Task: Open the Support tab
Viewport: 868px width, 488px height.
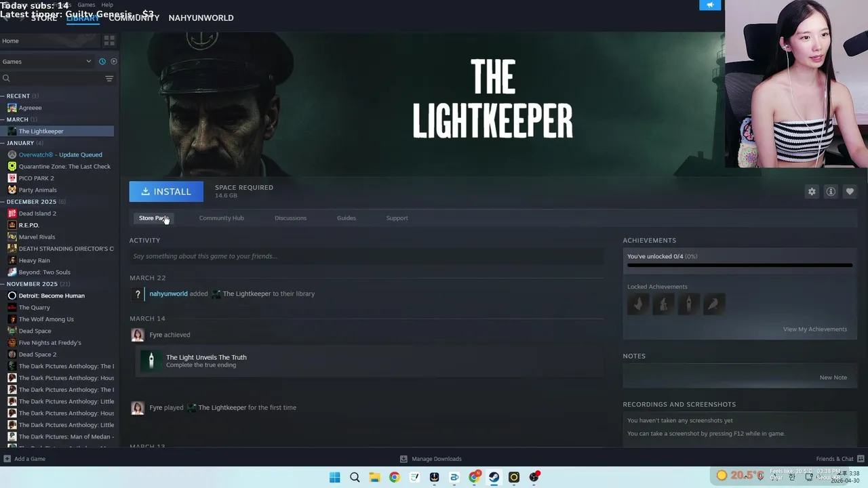Action: point(397,218)
